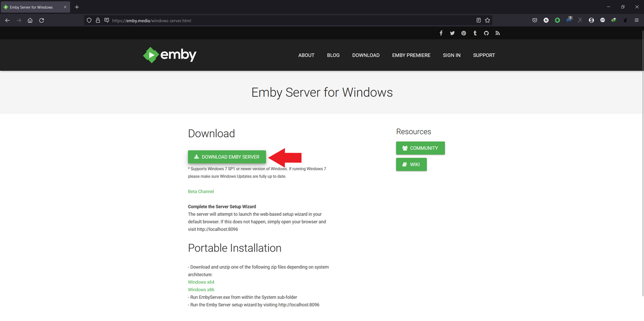Follow the Beta Channel link
The height and width of the screenshot is (321, 644).
(201, 192)
